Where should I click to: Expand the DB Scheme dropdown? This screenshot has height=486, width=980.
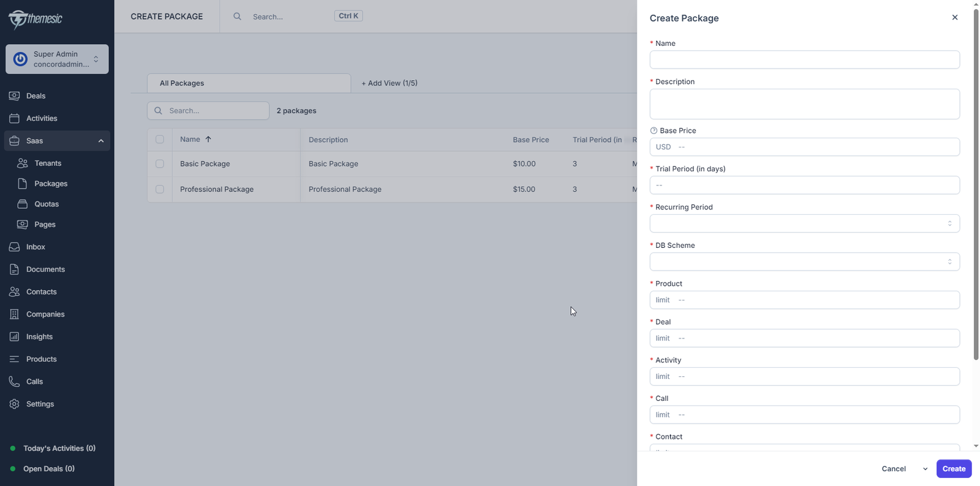tap(804, 262)
